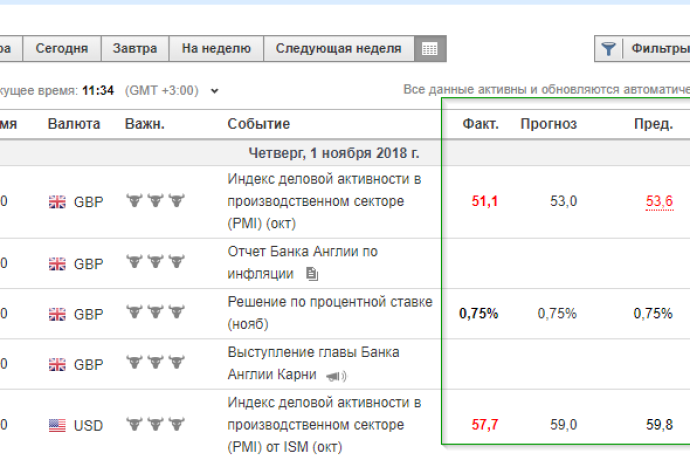Screen dimensions: 690x460
Task: Click the date header Четверг, 1 ноября 2018 г.
Action: 334,153
